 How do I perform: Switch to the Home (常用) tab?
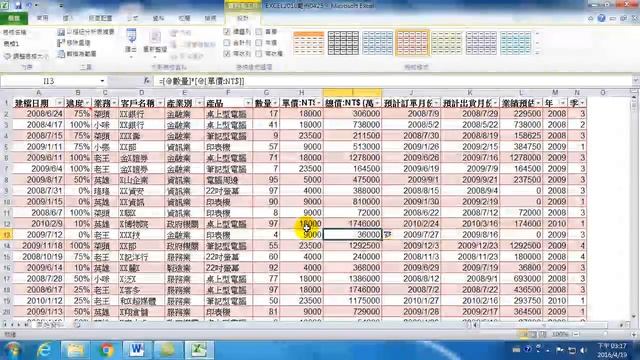(x=42, y=18)
